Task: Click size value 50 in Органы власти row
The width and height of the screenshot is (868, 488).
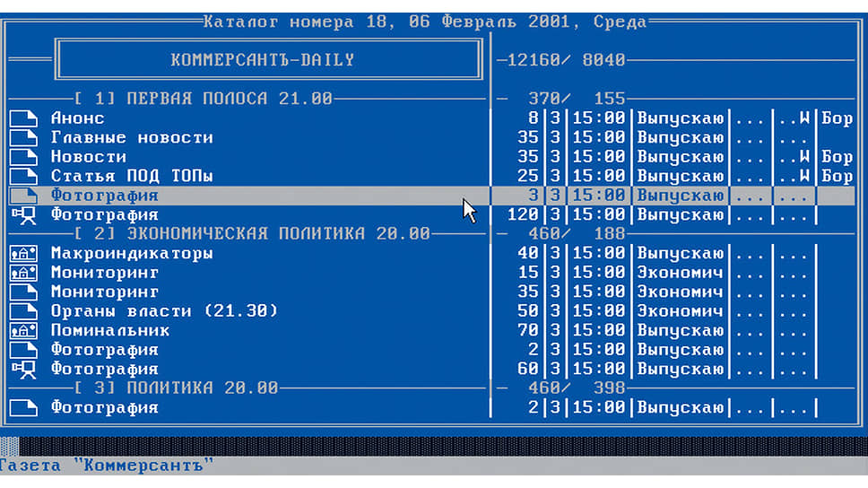Action: pos(527,312)
